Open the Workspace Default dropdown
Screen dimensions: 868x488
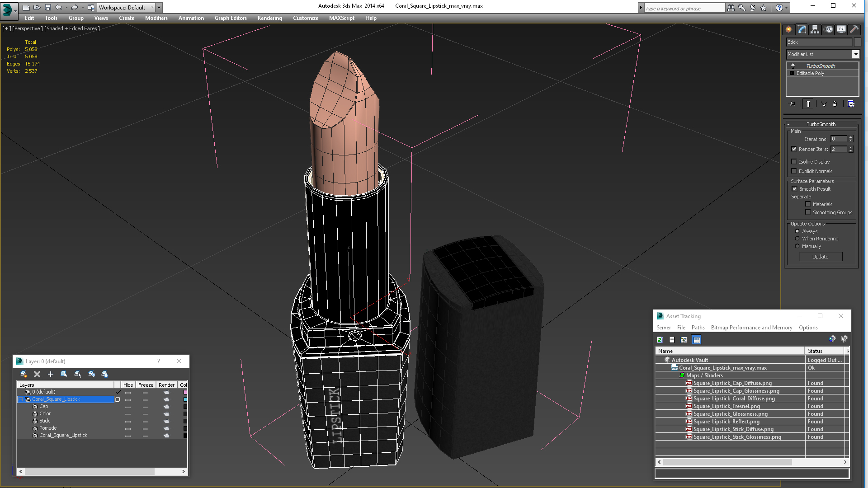(x=152, y=7)
